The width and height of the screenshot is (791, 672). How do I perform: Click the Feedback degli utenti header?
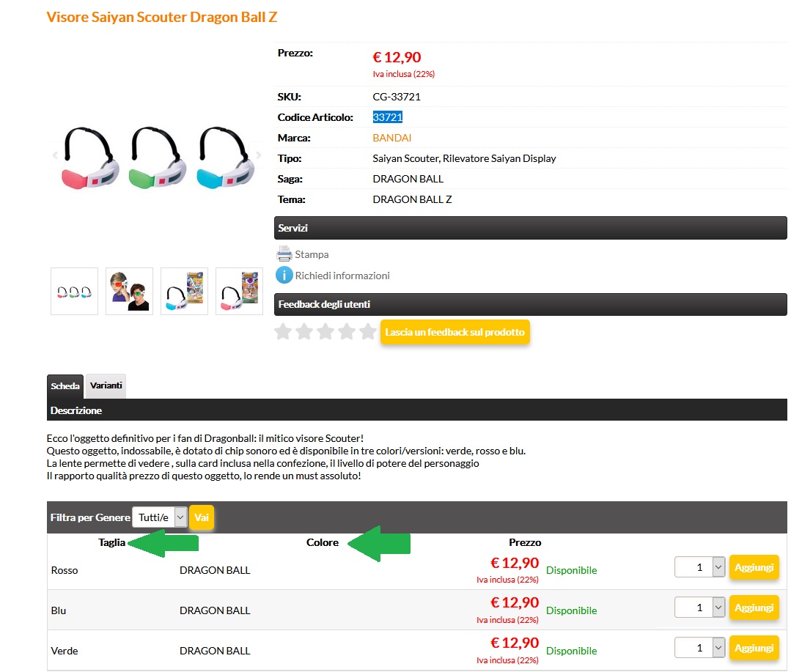coord(531,305)
